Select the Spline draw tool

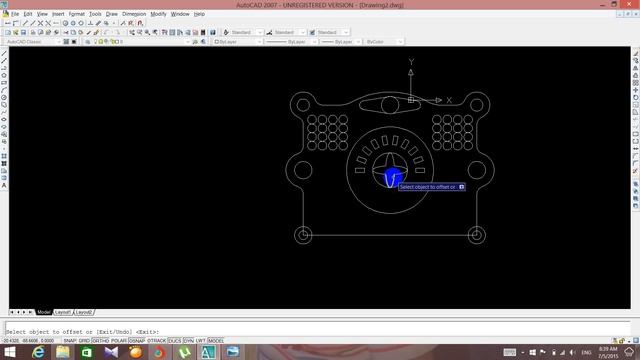pos(4,112)
